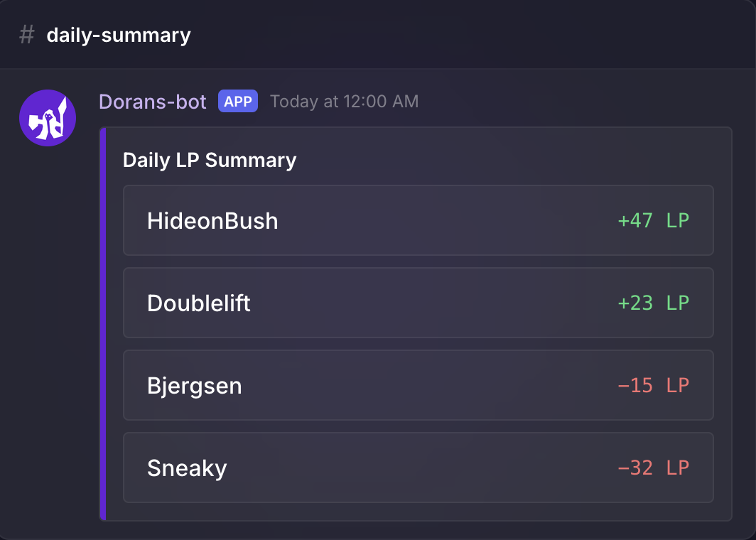Screen dimensions: 756x540
Task: Click the APP badge next to Dorans-bot
Action: coord(238,102)
